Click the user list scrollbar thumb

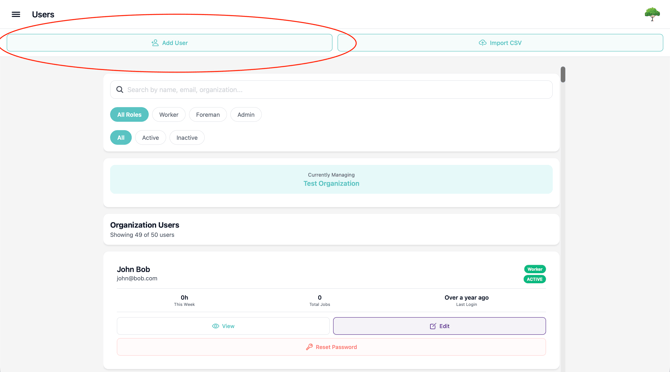[563, 74]
